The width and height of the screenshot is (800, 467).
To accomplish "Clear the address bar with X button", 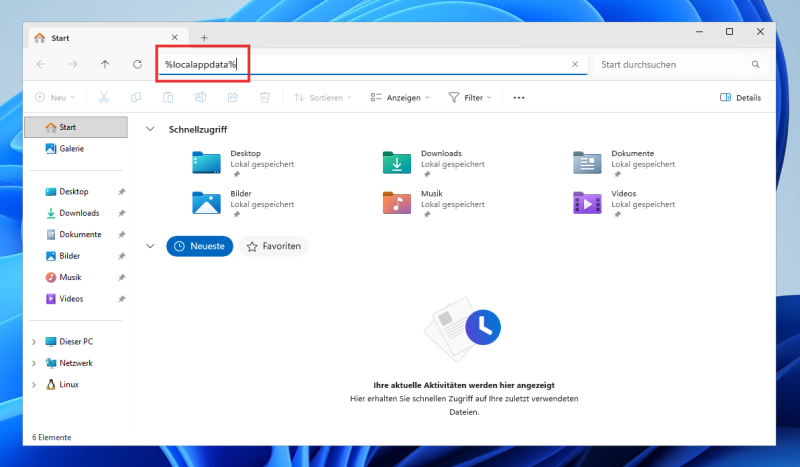I will coord(575,64).
